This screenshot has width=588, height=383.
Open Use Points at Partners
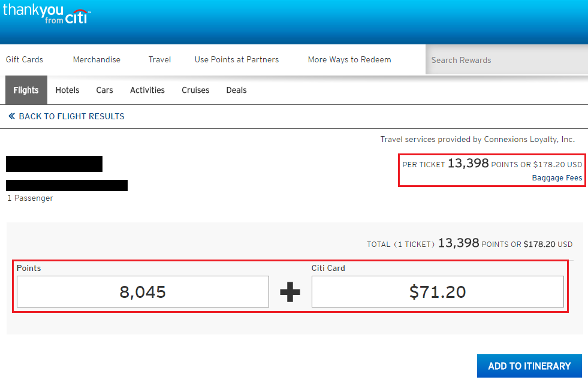click(237, 59)
